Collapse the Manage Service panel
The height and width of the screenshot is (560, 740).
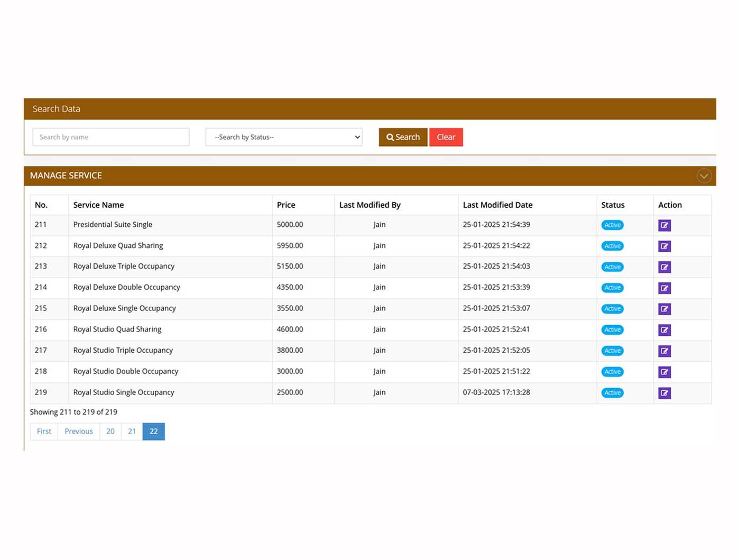(x=704, y=176)
